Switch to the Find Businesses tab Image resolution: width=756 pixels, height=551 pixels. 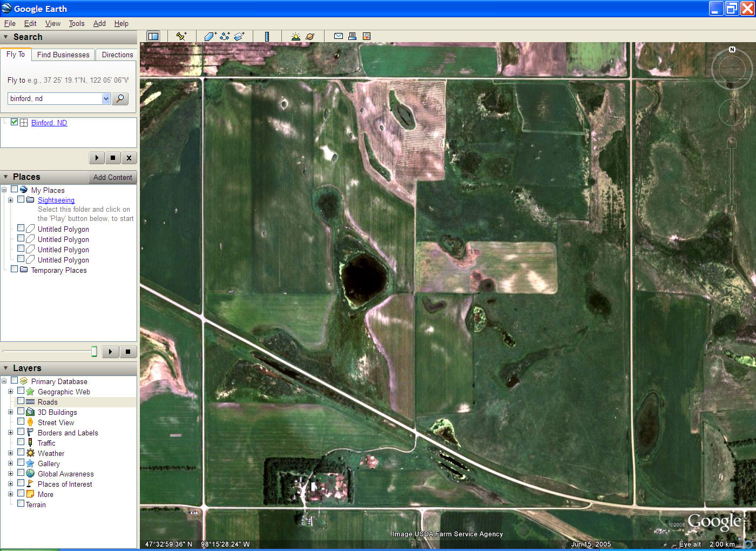click(x=63, y=55)
